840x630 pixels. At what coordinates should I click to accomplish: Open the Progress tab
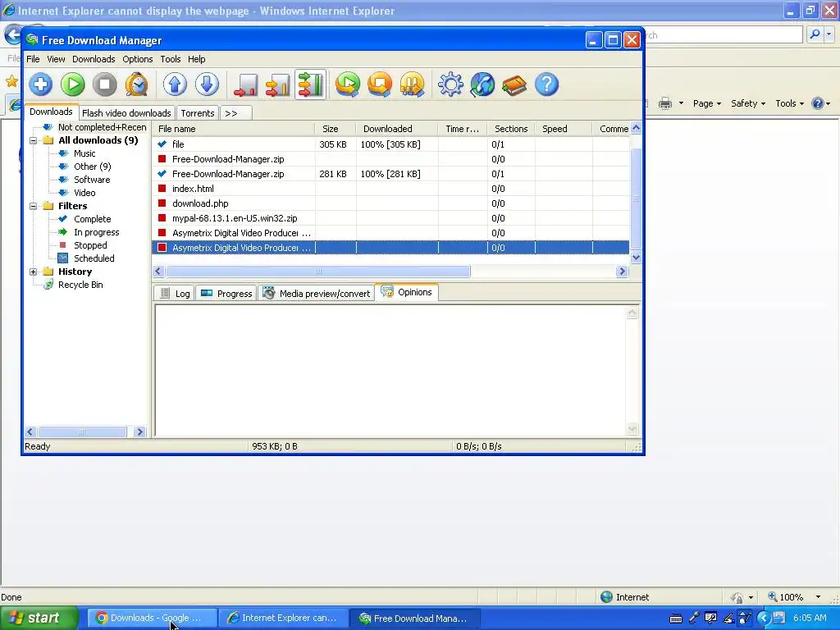tap(226, 294)
